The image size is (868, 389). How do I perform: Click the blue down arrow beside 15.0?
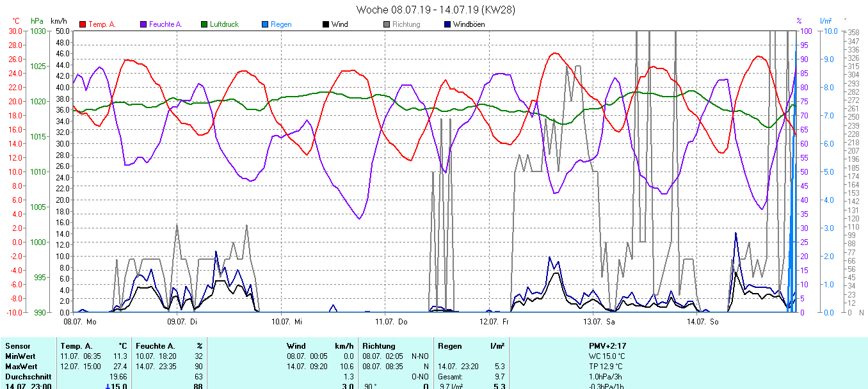coord(108,386)
